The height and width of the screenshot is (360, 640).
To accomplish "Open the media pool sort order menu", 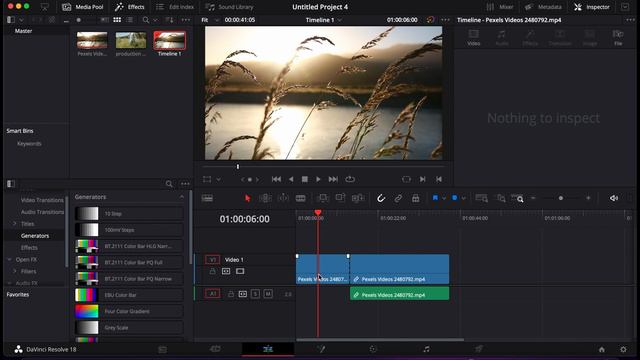I will [169, 20].
